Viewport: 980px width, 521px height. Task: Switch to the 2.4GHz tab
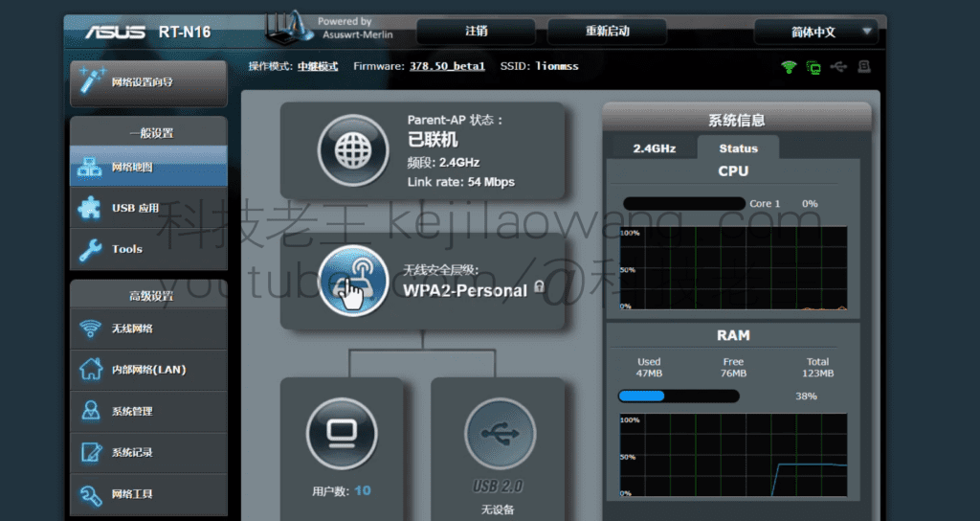pos(654,148)
